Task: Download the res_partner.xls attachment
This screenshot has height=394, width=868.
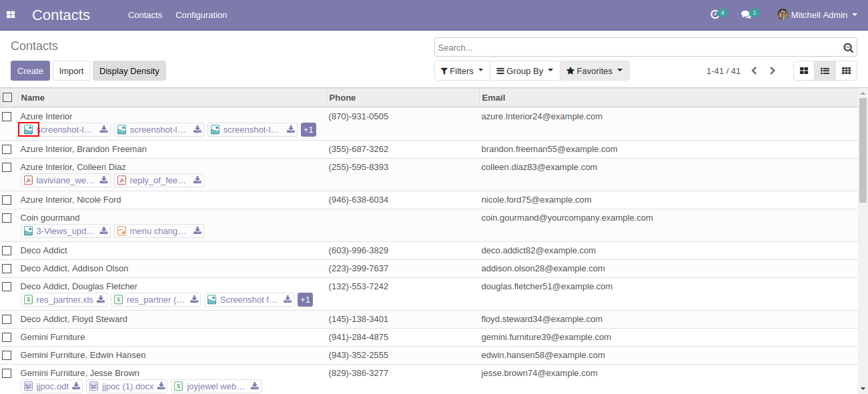Action: pyautogui.click(x=101, y=300)
